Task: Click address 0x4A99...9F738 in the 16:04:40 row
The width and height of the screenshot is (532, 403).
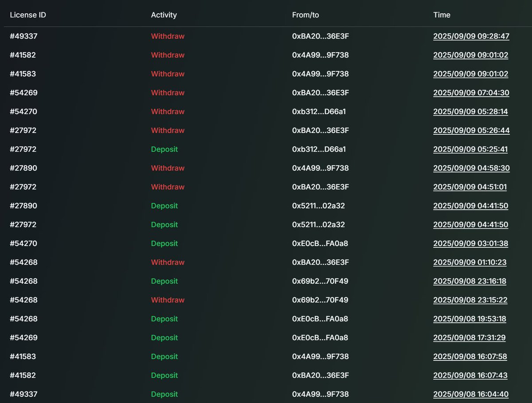Action: click(x=321, y=394)
